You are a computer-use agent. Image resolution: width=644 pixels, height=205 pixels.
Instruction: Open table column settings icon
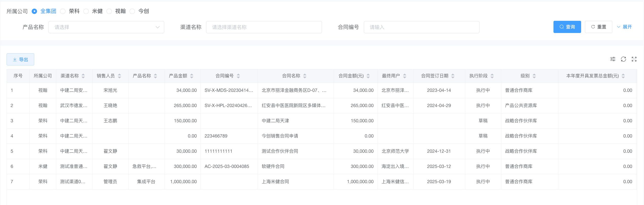click(x=613, y=59)
